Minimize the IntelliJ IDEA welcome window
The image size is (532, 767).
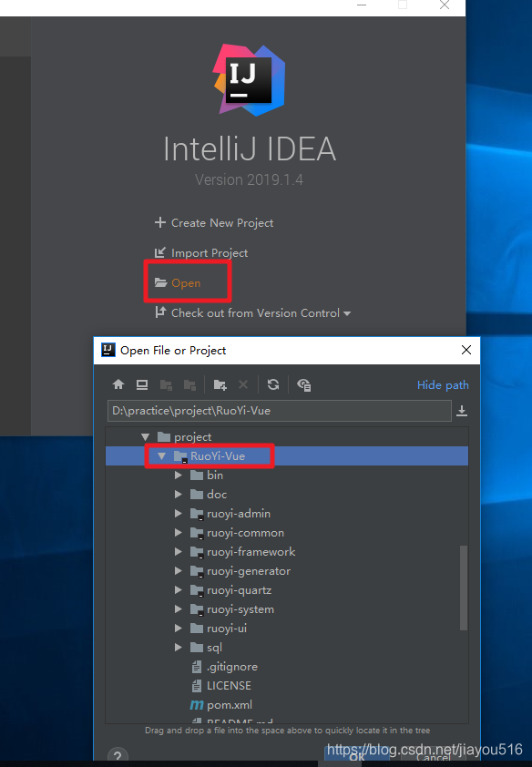[362, 5]
